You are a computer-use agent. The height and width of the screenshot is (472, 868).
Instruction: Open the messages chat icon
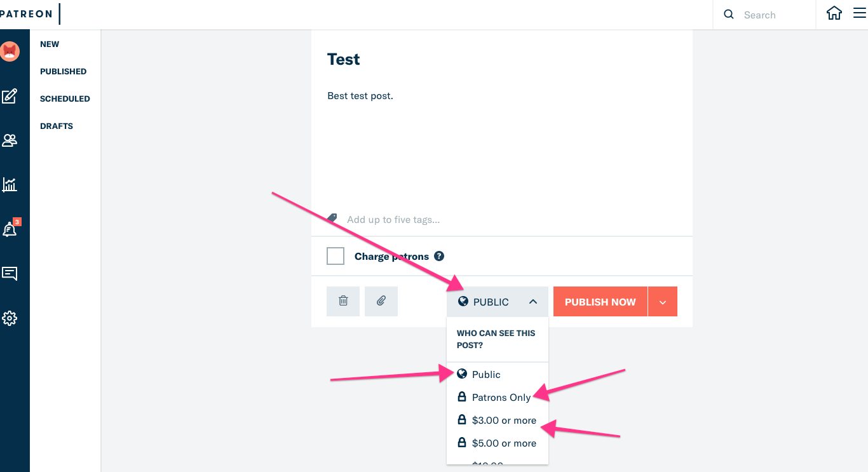pyautogui.click(x=10, y=274)
